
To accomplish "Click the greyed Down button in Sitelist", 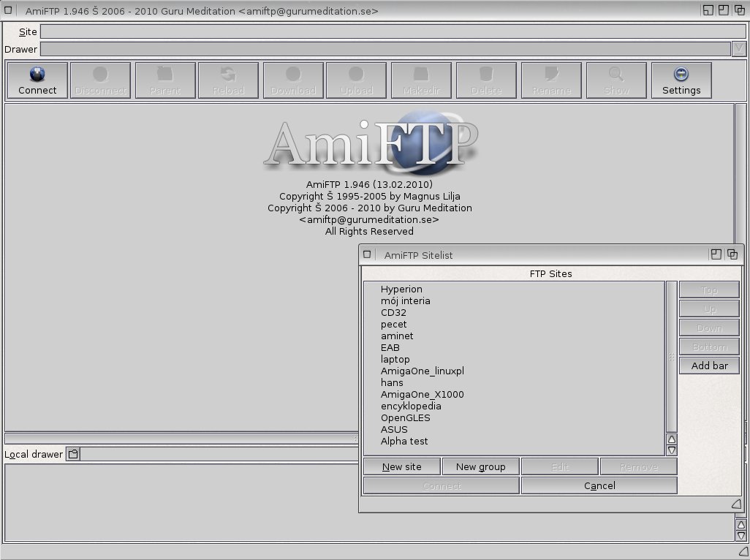I will [709, 328].
